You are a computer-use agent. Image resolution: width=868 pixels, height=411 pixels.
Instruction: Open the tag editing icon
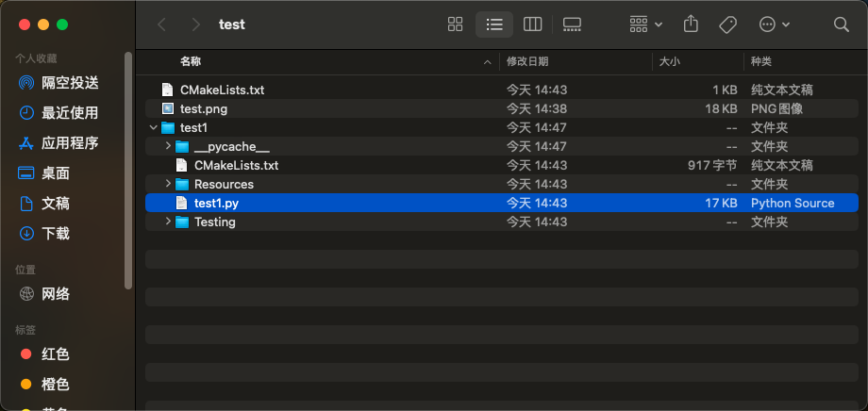[727, 25]
